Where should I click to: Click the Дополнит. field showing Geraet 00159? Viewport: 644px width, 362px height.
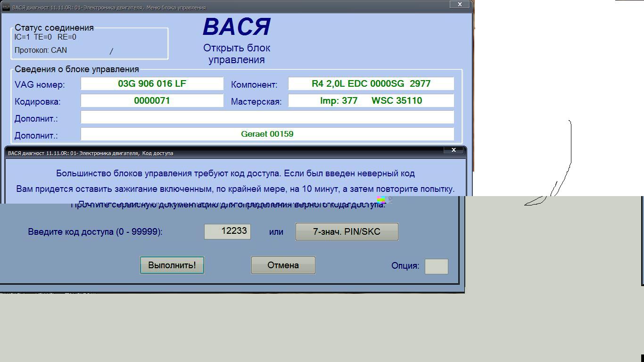(x=267, y=134)
